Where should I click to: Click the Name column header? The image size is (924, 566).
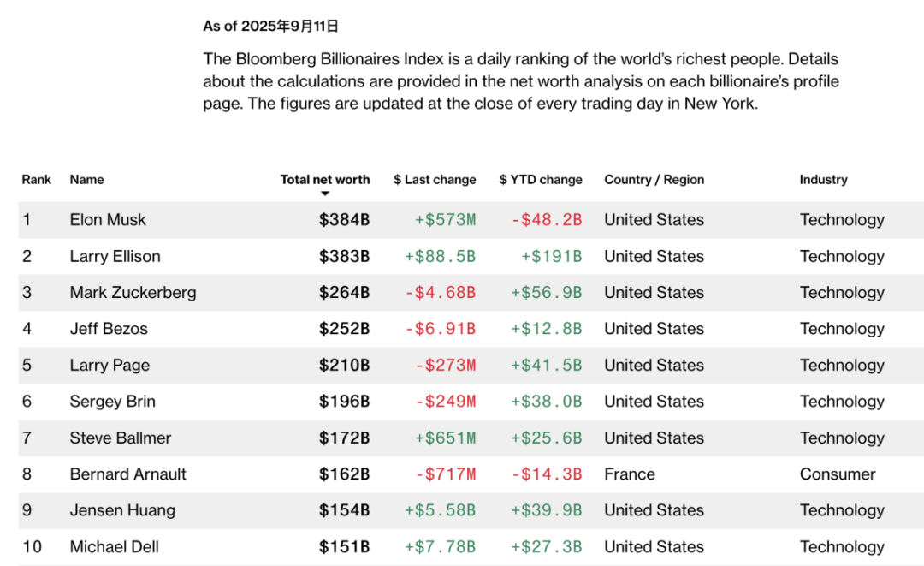point(86,180)
